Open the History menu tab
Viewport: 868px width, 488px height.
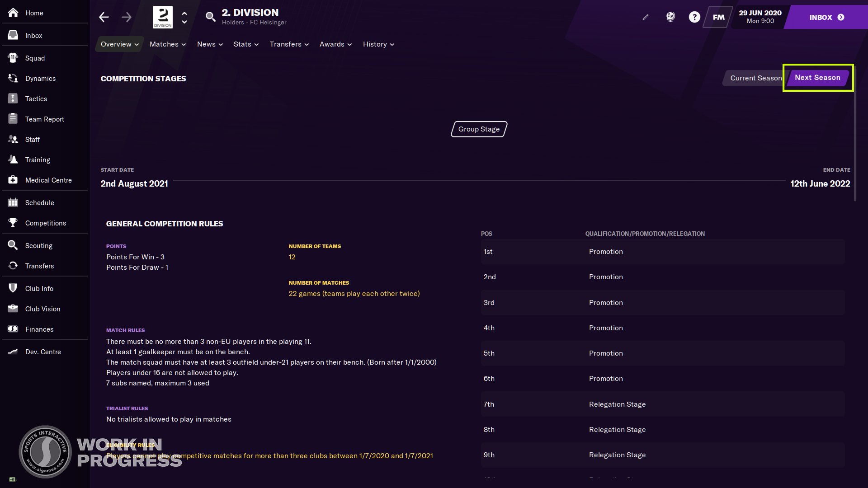pyautogui.click(x=378, y=44)
